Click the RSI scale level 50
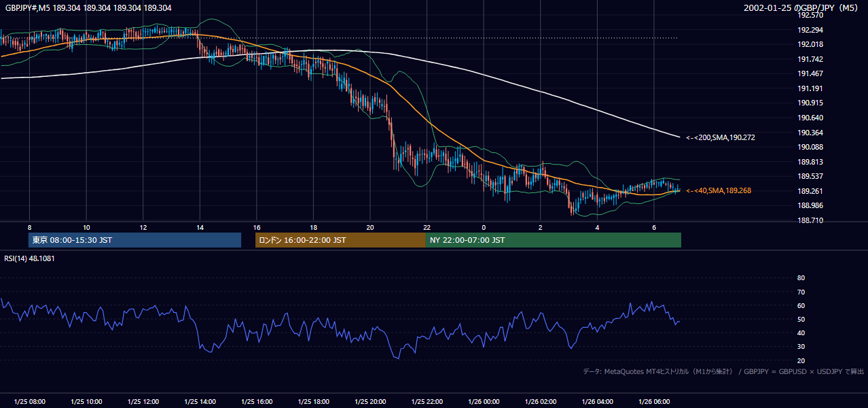Viewport: 868px width, 408px height. [x=801, y=319]
